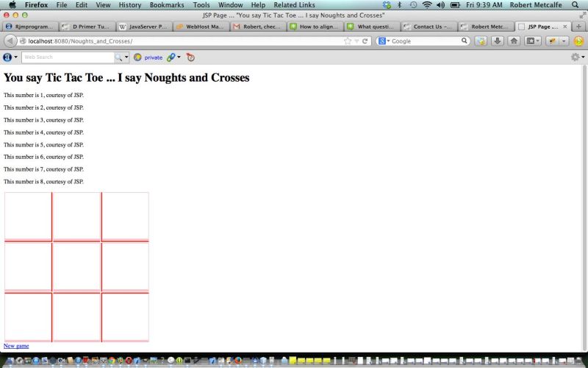Expand the Web Search options arrow
The image size is (588, 368).
tap(126, 57)
